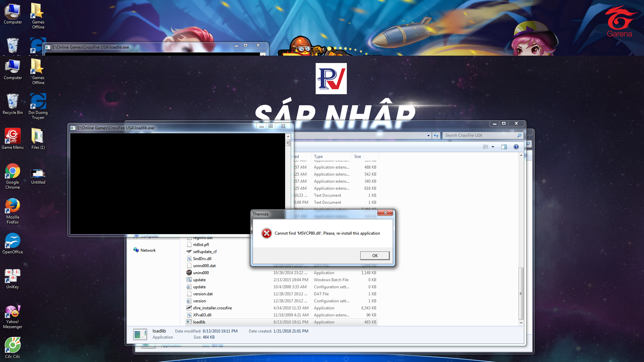Close the background loadlib.exe console at top

click(x=258, y=45)
